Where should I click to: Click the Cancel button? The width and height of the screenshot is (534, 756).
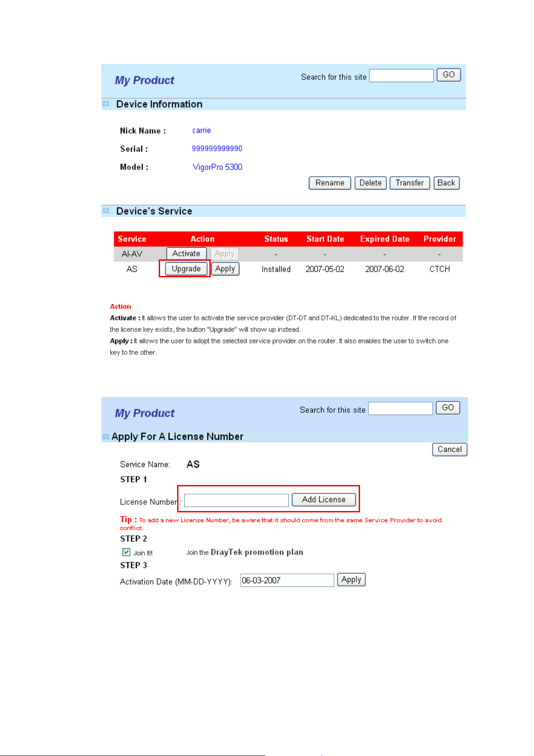click(x=450, y=450)
